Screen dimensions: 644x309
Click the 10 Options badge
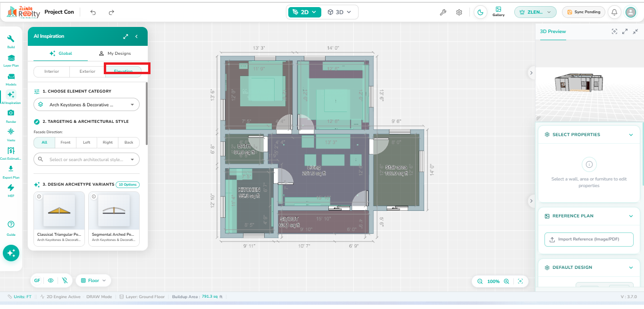click(127, 184)
